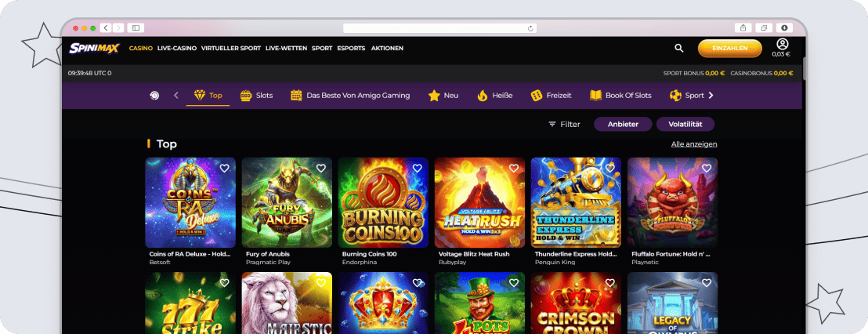868x334 pixels.
Task: Favorite the blue crown game heart
Action: click(x=417, y=283)
